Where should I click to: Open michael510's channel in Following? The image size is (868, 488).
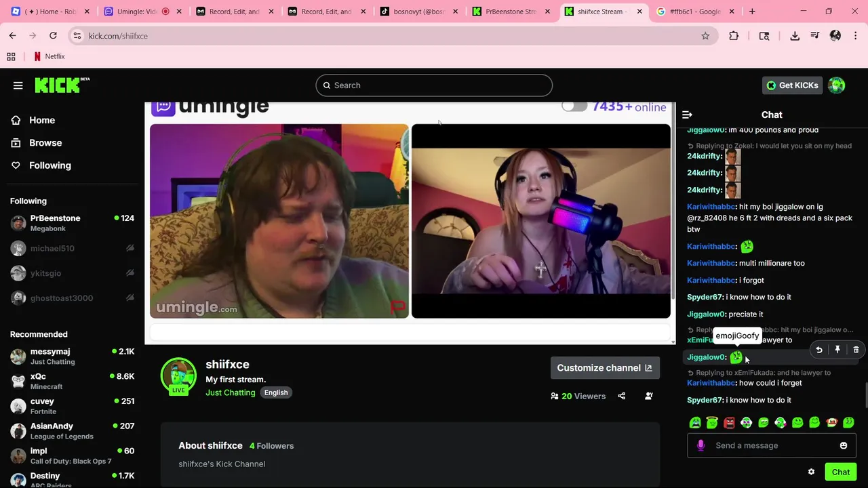72,249
